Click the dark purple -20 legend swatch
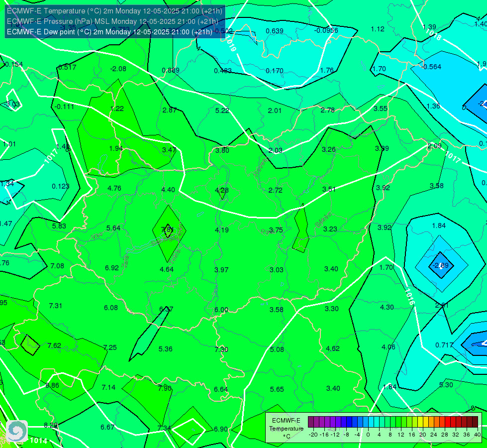This screenshot has height=448, width=487. (x=310, y=422)
